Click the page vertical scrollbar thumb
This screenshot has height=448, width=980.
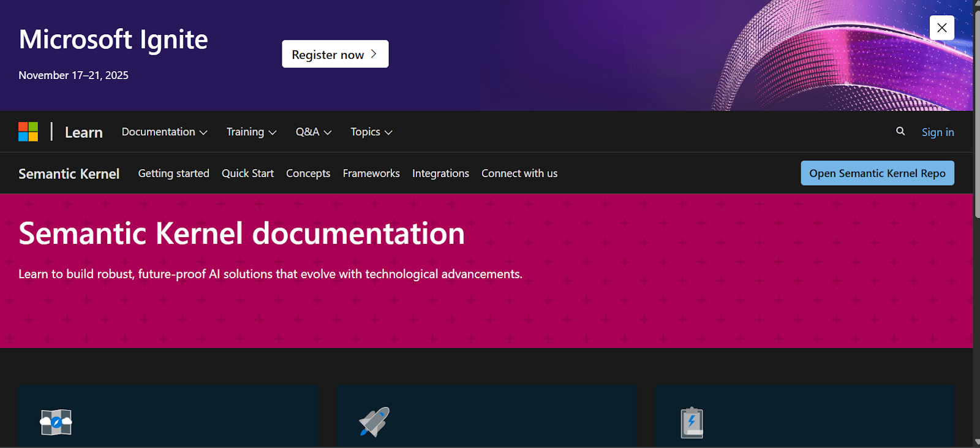[976, 113]
